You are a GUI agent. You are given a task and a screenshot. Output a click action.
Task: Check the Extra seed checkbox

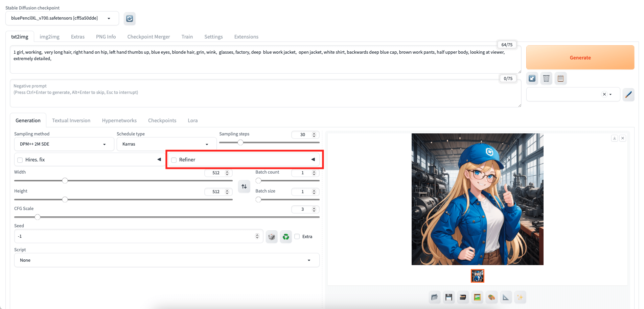pos(297,236)
